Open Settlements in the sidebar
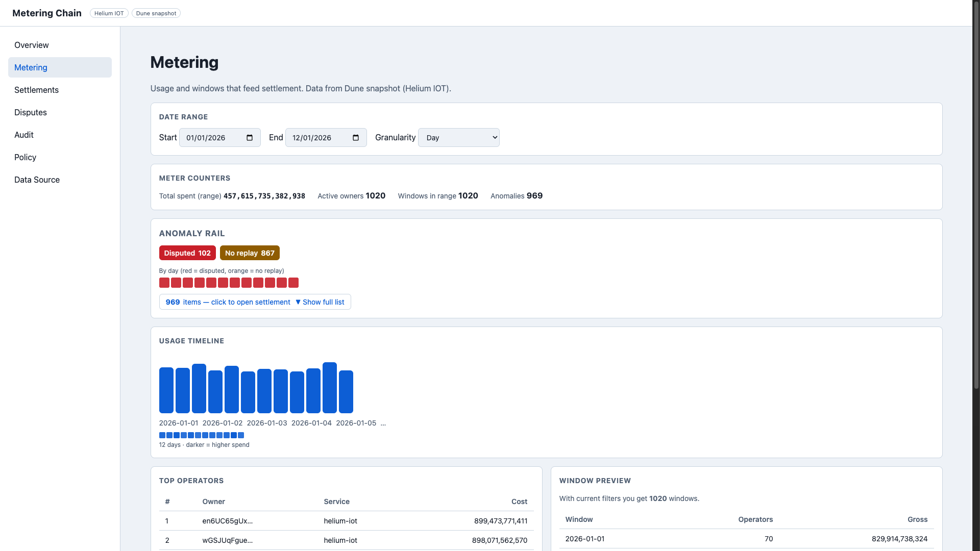980x551 pixels. (x=36, y=90)
